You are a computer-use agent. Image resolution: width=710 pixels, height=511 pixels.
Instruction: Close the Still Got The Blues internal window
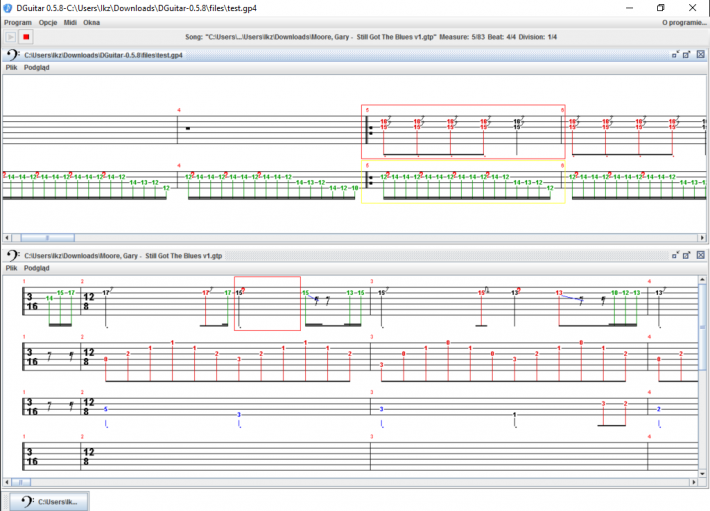[700, 255]
